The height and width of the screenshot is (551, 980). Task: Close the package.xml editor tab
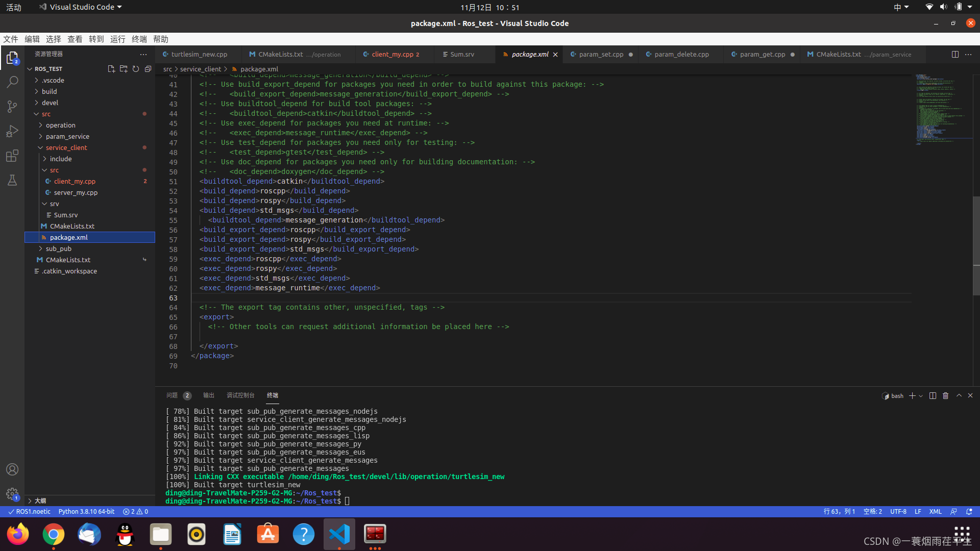(555, 55)
